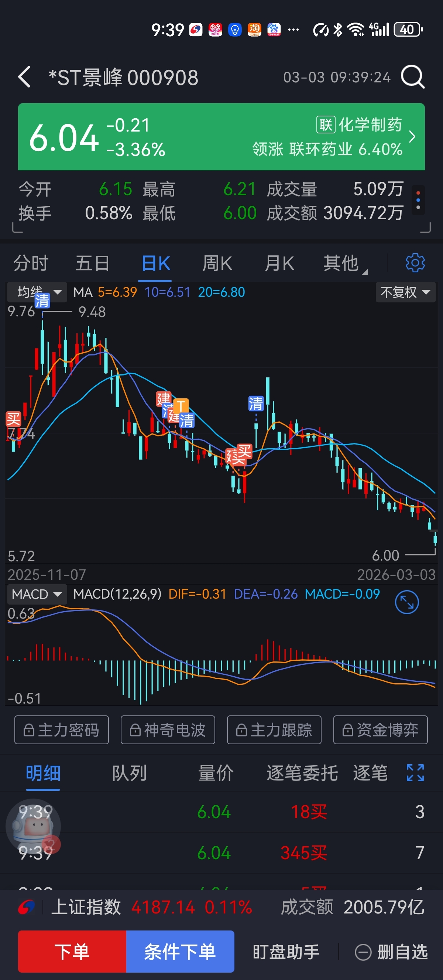Expand the 其他 period options
443x980 pixels.
[x=345, y=263]
